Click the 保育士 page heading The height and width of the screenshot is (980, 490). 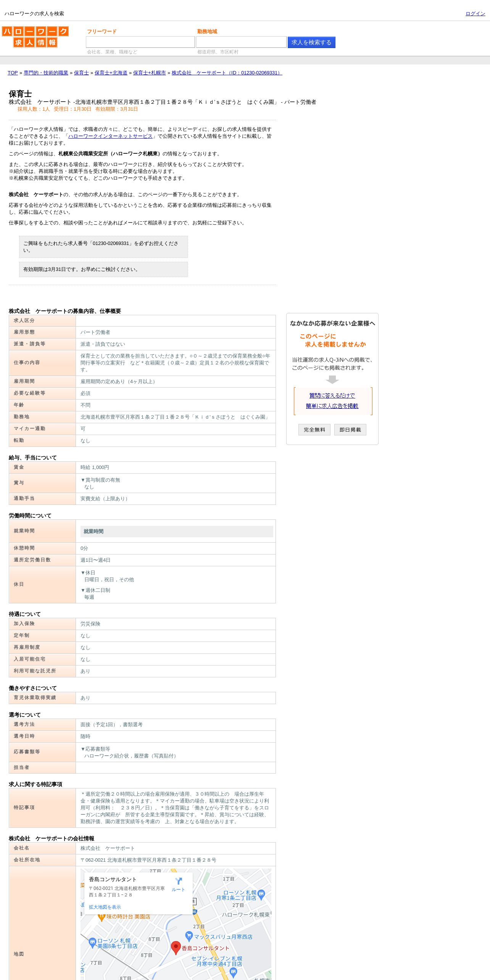coord(20,94)
